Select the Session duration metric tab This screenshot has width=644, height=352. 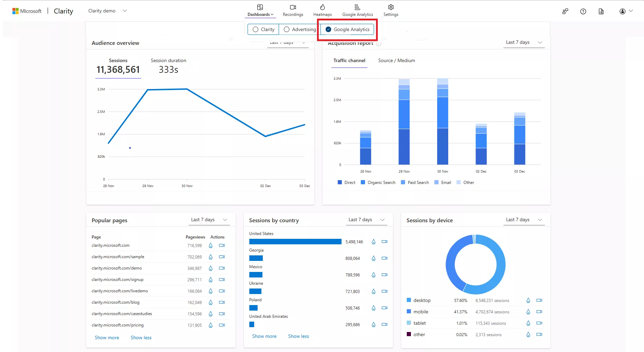tap(169, 66)
